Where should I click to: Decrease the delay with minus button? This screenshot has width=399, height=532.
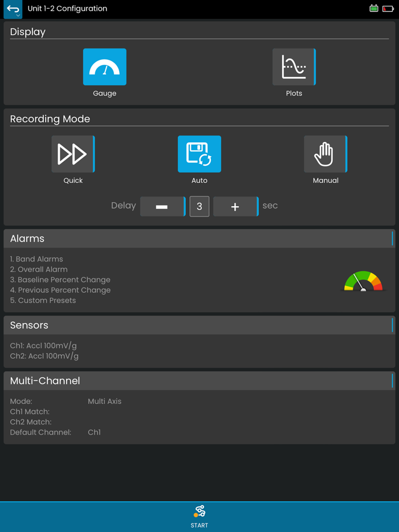click(162, 206)
